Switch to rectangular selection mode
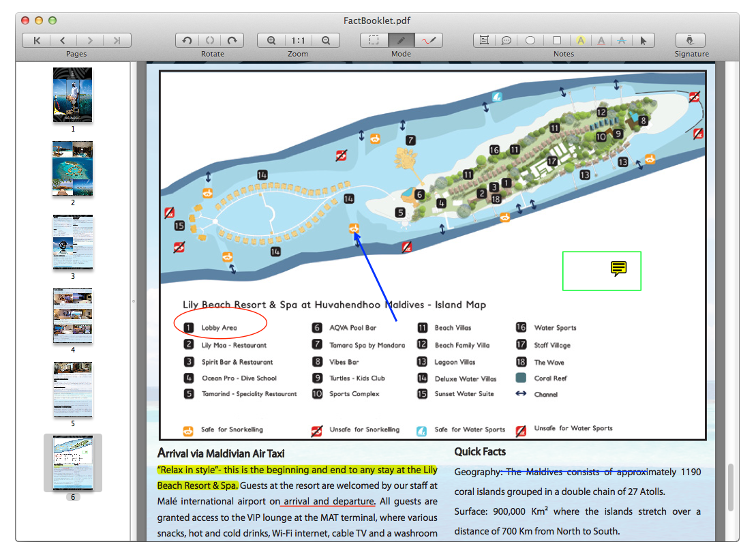 [374, 40]
